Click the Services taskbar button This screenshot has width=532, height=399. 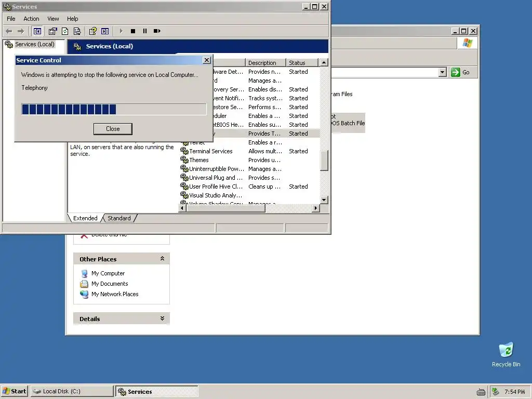157,391
